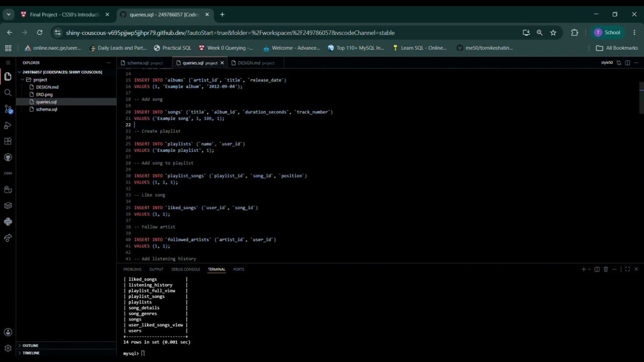This screenshot has height=362, width=644.
Task: Click the browser address bar URL
Action: 230,33
